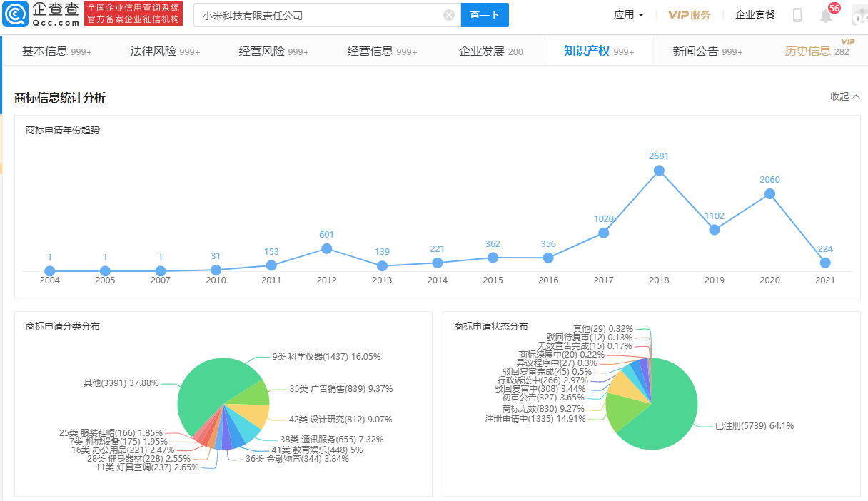This screenshot has height=501, width=868.
Task: Click the '9类 科学仪器(1437) 16.05%' label
Action: [x=326, y=357]
